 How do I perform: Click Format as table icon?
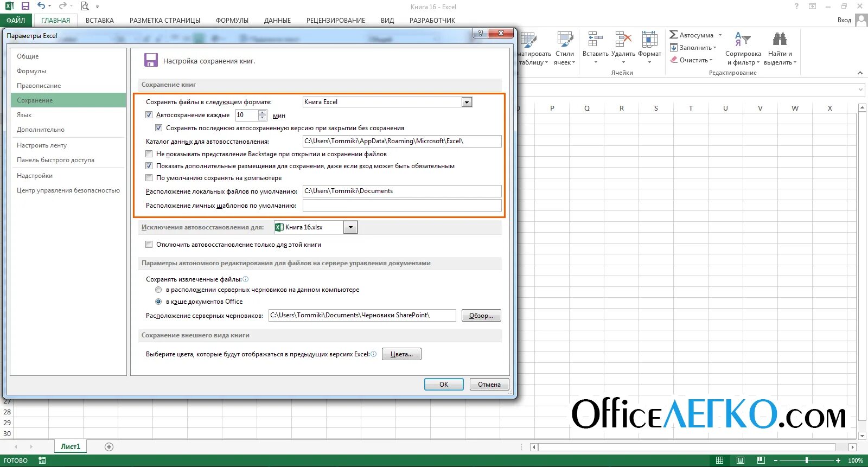[529, 40]
